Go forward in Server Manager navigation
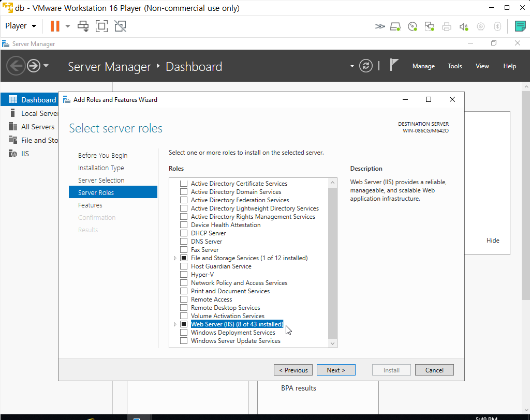Viewport: 530px width, 420px height. click(x=34, y=66)
